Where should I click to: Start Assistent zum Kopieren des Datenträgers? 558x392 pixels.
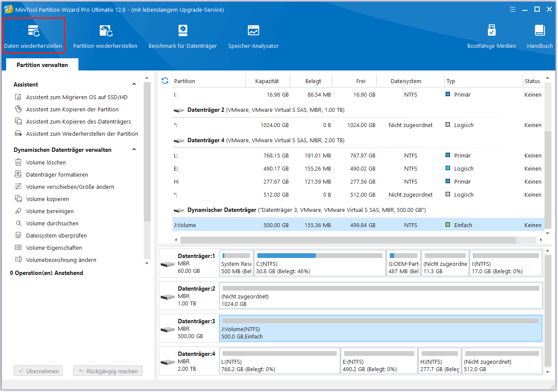pyautogui.click(x=73, y=122)
